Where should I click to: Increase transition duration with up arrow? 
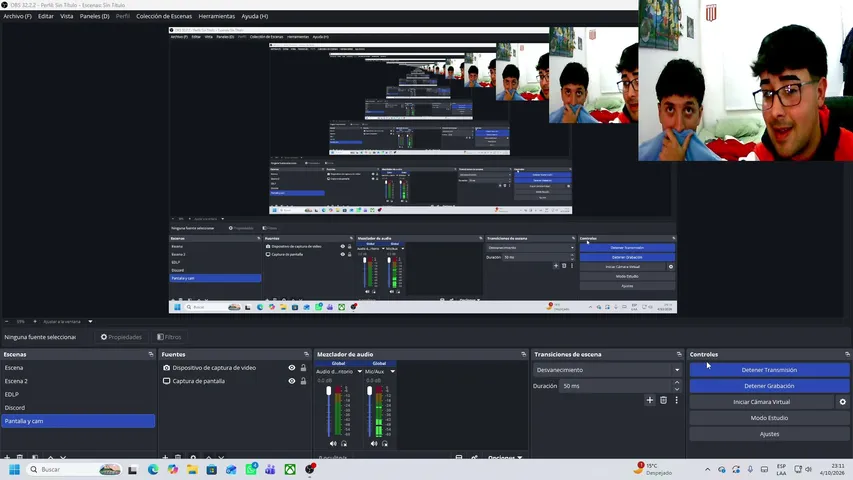[x=677, y=383]
